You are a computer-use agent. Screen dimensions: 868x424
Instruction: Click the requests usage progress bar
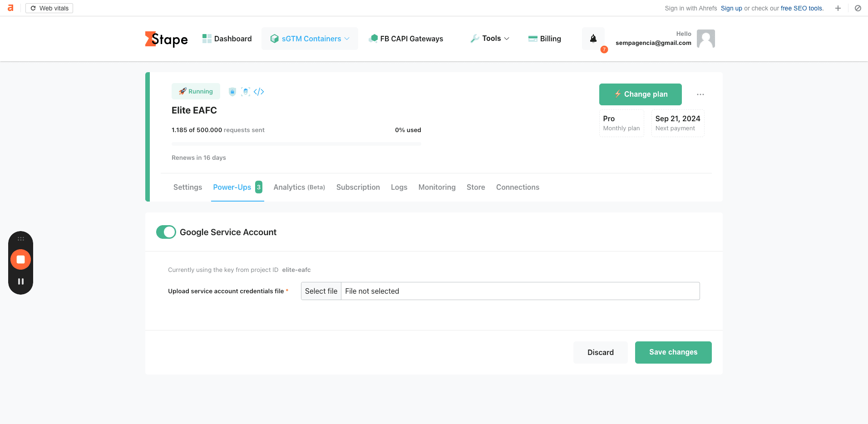click(296, 144)
